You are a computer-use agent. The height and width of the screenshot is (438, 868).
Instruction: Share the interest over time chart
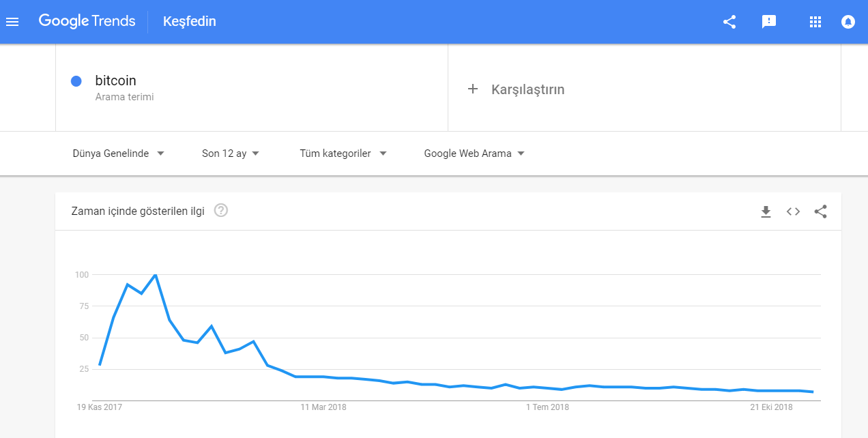coord(820,211)
